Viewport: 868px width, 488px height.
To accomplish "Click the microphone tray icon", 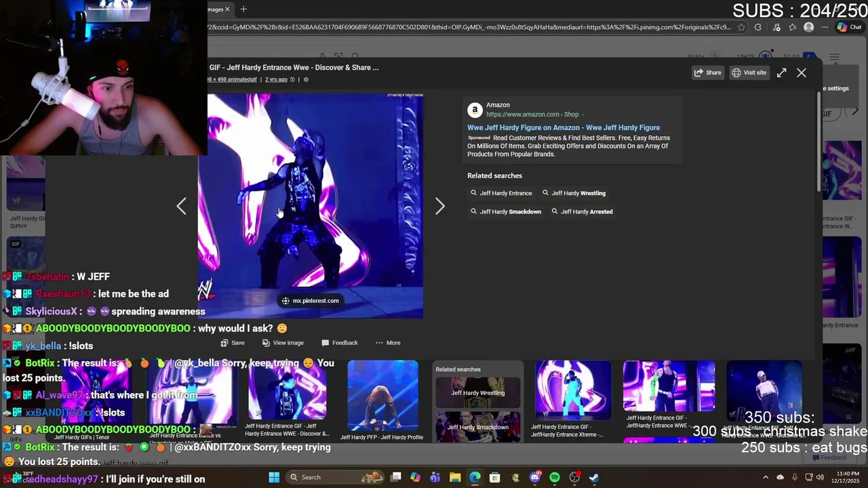I will pos(794,477).
